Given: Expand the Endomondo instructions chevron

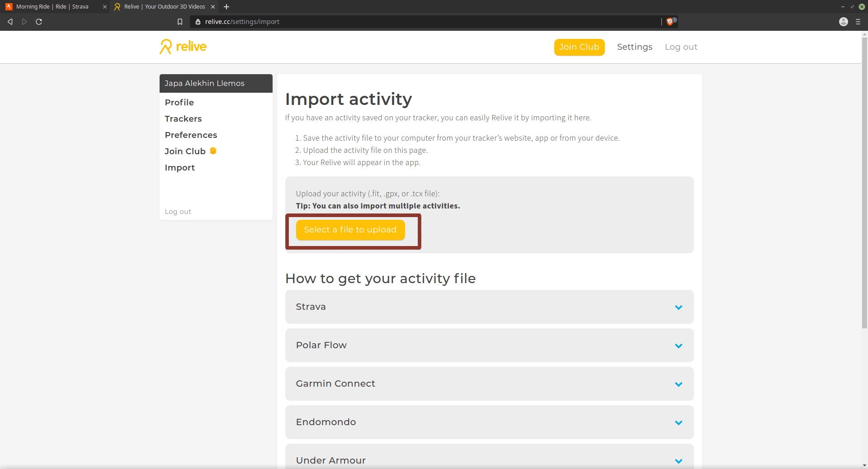Looking at the screenshot, I should pos(678,422).
